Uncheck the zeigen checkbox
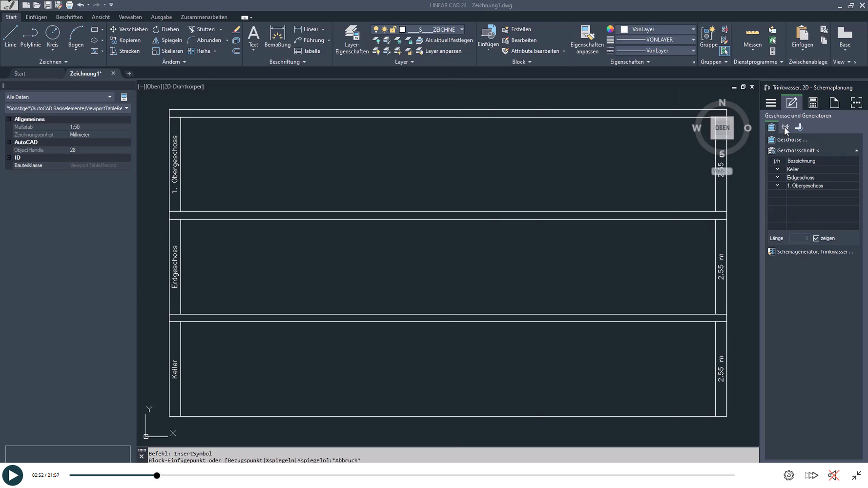868x488 pixels. pyautogui.click(x=816, y=239)
